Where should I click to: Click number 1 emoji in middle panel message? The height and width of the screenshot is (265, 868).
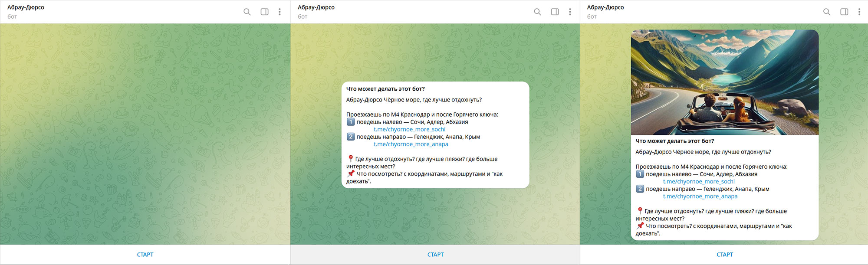point(351,122)
